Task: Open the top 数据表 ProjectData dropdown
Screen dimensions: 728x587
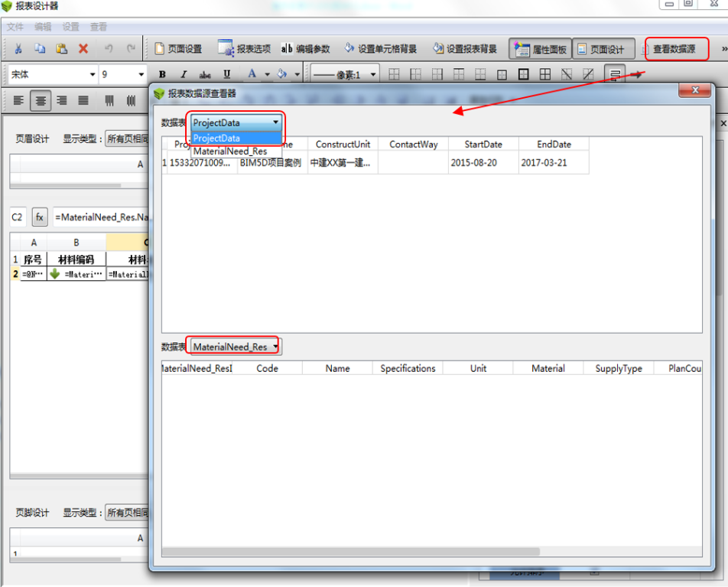Action: (x=236, y=122)
